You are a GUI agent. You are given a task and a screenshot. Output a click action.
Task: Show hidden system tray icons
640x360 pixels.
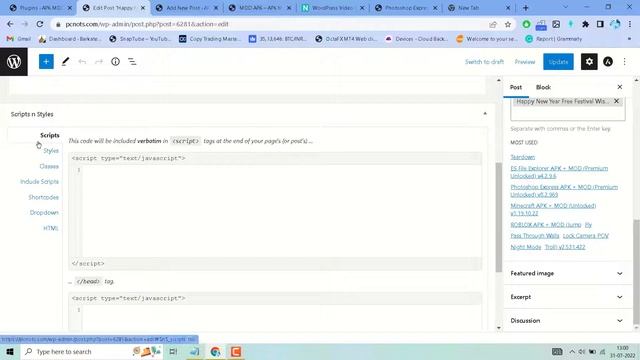[572, 351]
